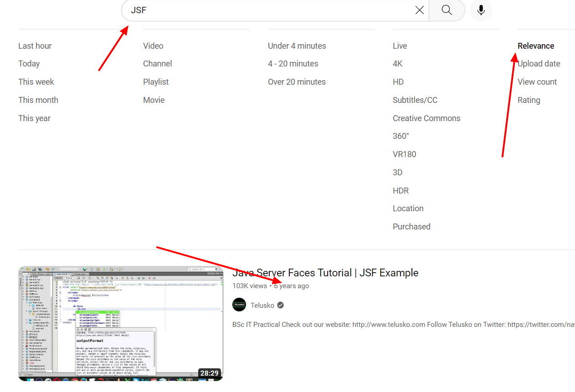Image resolution: width=575 pixels, height=392 pixels.
Task: Sort results by Upload date
Action: pos(539,64)
